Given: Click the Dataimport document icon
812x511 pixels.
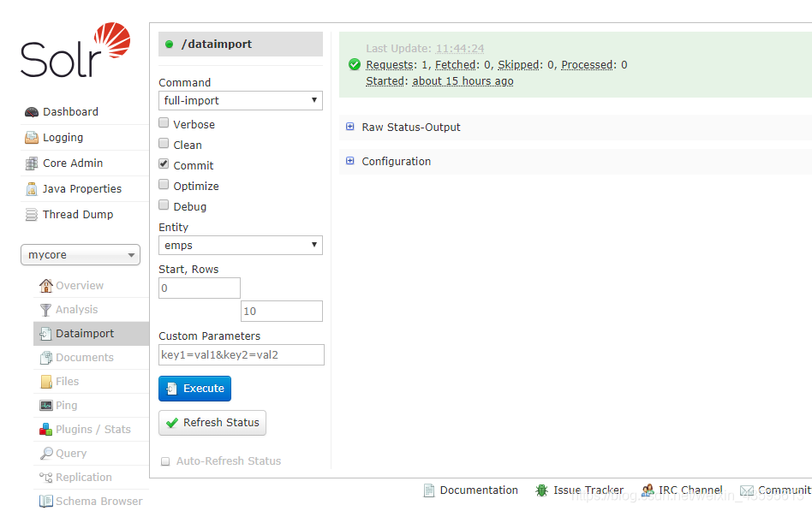Looking at the screenshot, I should click(x=46, y=334).
